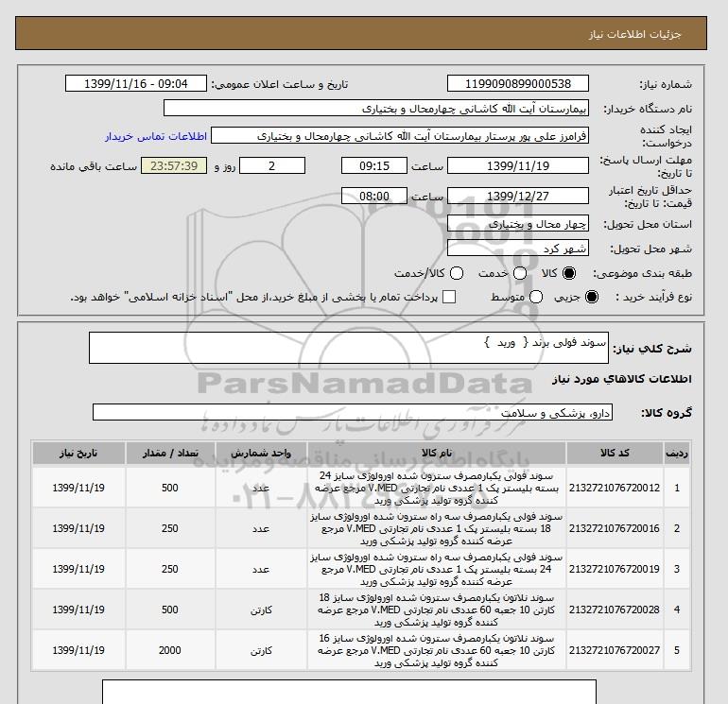
Task: Click the واحد شمارش column header
Action: pyautogui.click(x=261, y=453)
